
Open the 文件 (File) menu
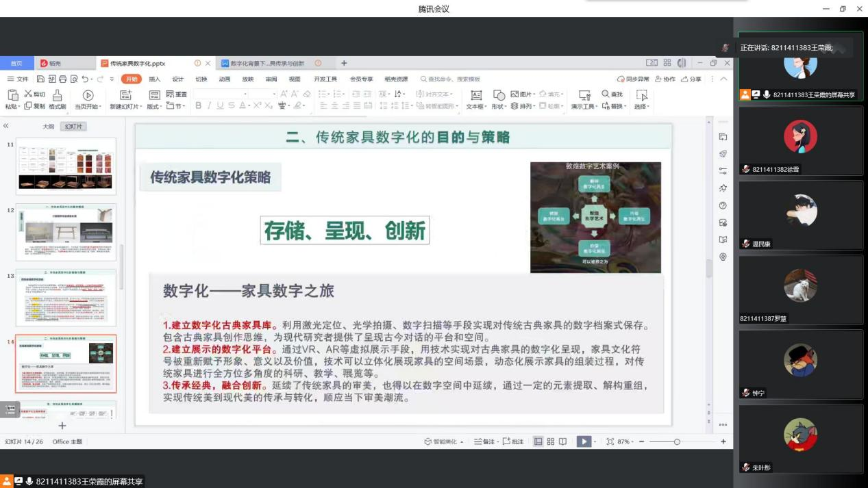[x=18, y=79]
